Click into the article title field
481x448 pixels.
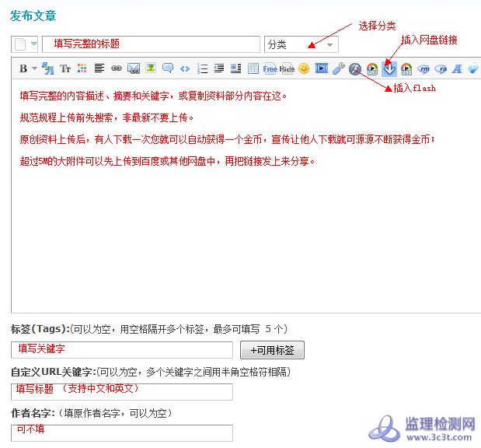(151, 44)
